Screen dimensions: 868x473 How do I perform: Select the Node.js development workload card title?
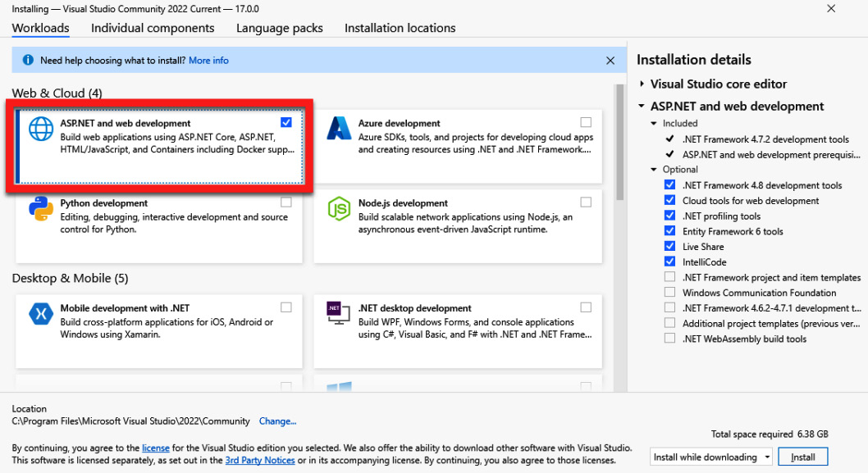point(403,203)
